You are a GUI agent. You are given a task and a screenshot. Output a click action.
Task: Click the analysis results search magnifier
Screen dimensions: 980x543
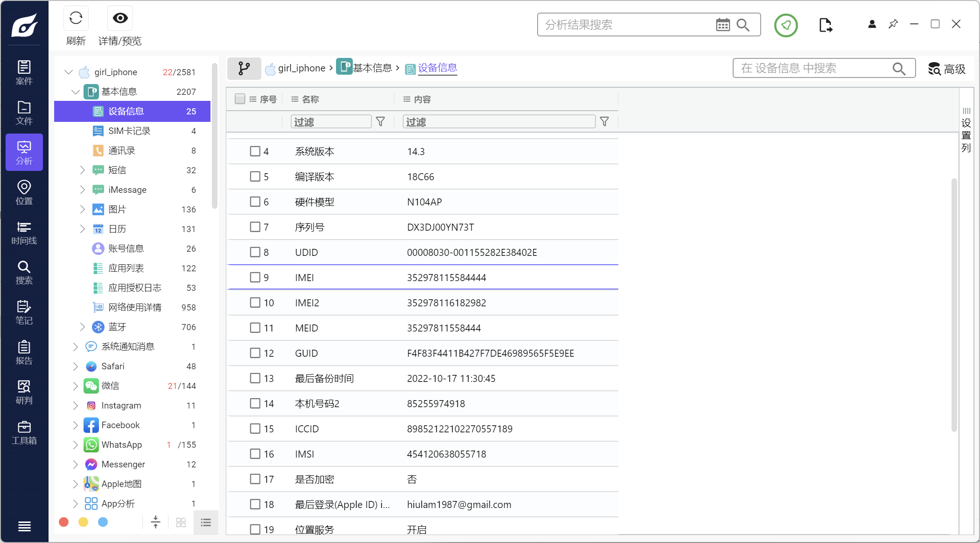[x=743, y=25]
